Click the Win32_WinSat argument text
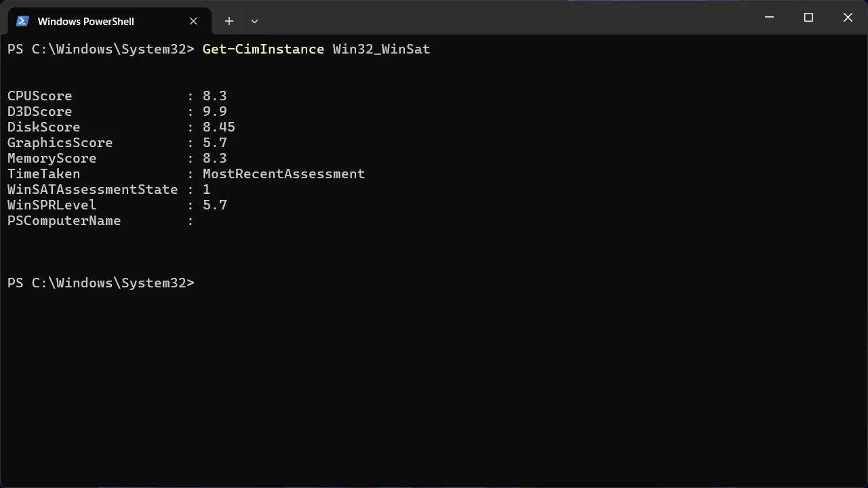Image resolution: width=868 pixels, height=488 pixels. point(381,49)
